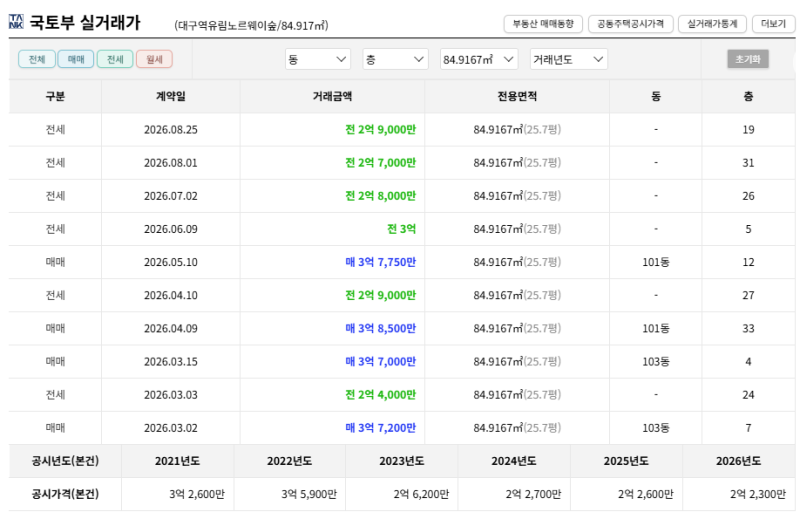Click official price 2억 2,700만
The height and width of the screenshot is (519, 800).
tap(534, 495)
